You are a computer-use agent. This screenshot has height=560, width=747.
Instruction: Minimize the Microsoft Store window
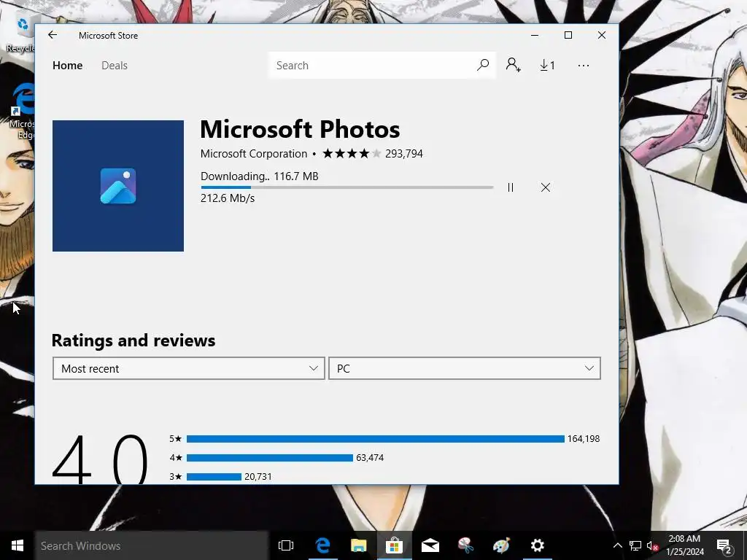pyautogui.click(x=535, y=35)
